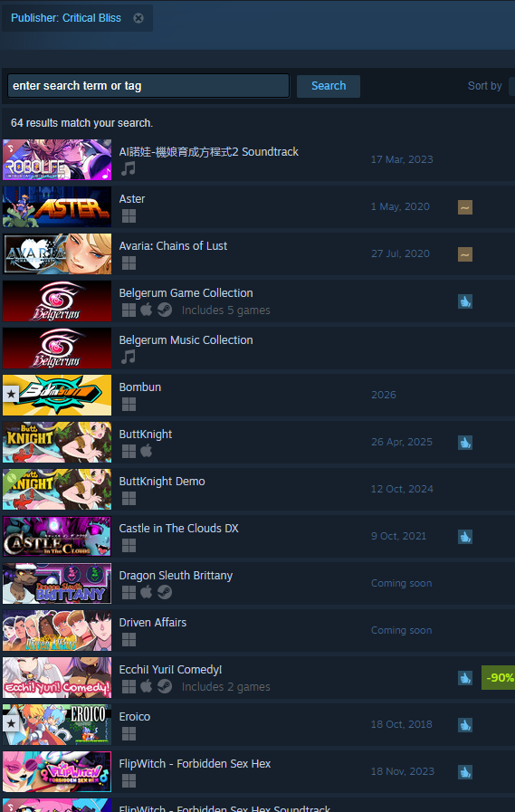
Task: Click the Apple icon under Ecchi! Yuri! Comedy!
Action: pyautogui.click(x=147, y=686)
